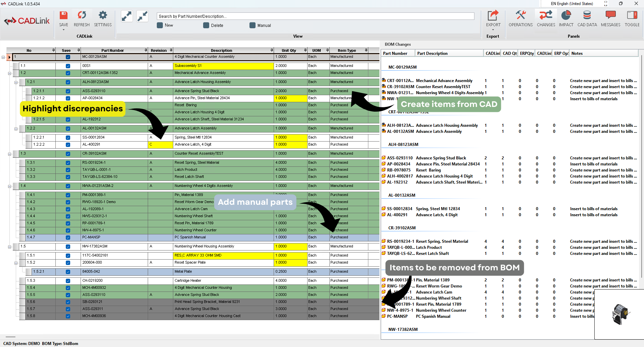Collapse tree row 1.4 Numbering Wheel Assembly
The width and height of the screenshot is (644, 347).
pos(9,186)
